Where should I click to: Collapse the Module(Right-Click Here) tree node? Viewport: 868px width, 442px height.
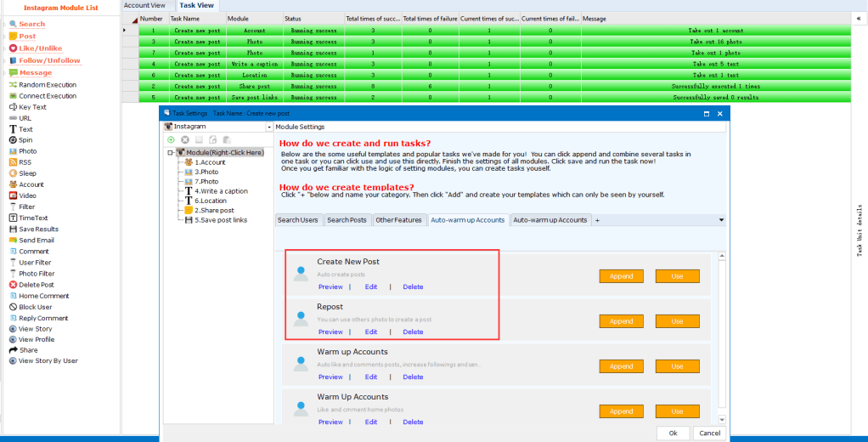click(170, 153)
